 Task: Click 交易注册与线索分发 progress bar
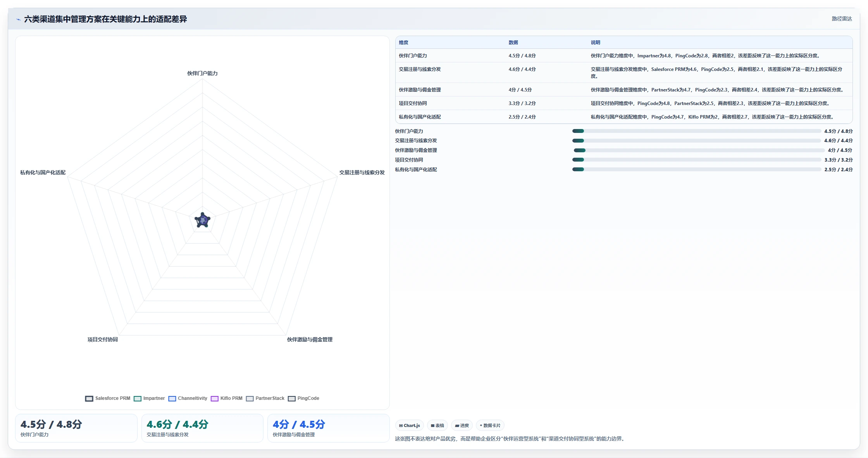coord(697,141)
